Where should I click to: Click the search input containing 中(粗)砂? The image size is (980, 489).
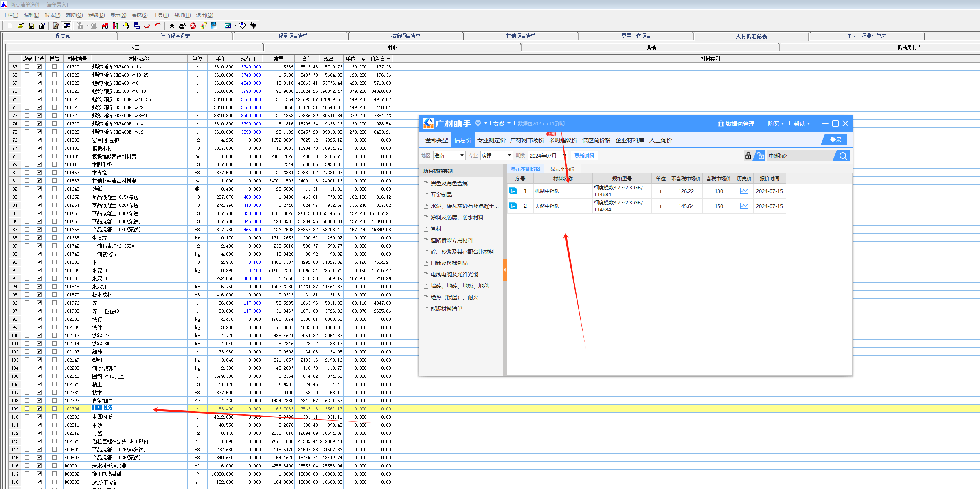800,156
